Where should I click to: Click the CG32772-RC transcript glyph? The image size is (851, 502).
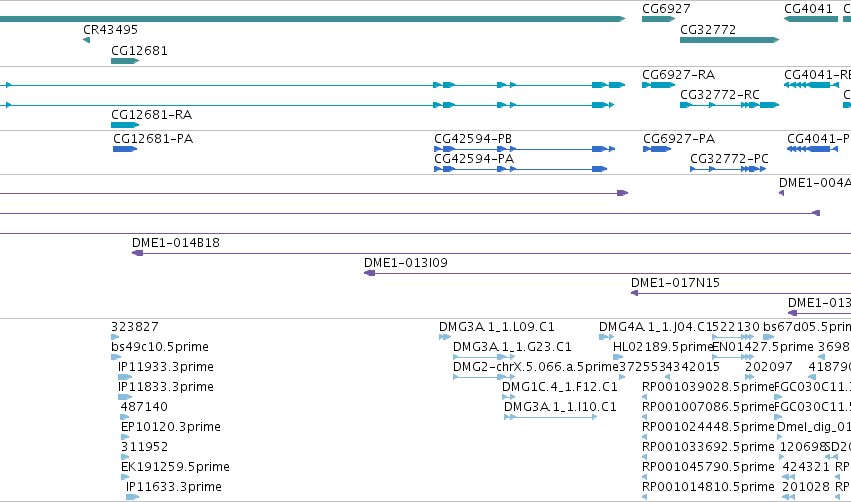pyautogui.click(x=729, y=105)
